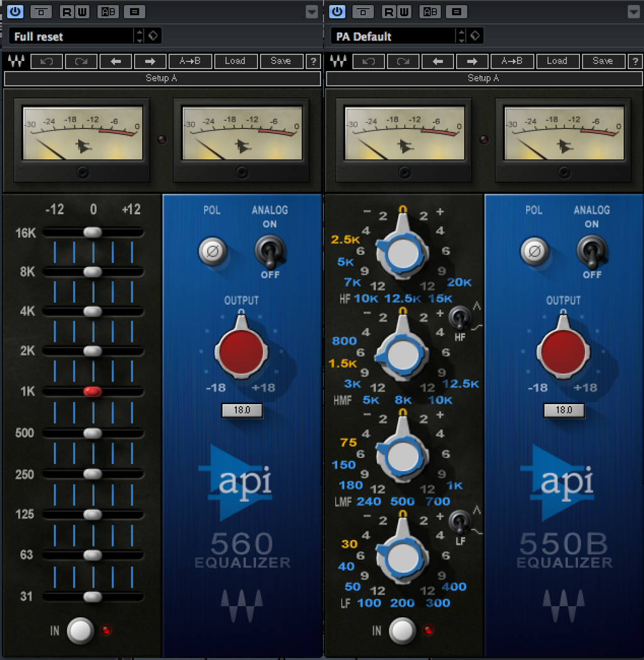Click Write automation button on 560 plugin

(x=82, y=12)
